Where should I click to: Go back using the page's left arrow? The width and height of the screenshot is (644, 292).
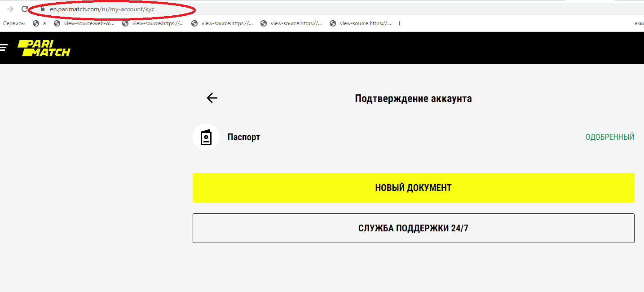coord(212,98)
